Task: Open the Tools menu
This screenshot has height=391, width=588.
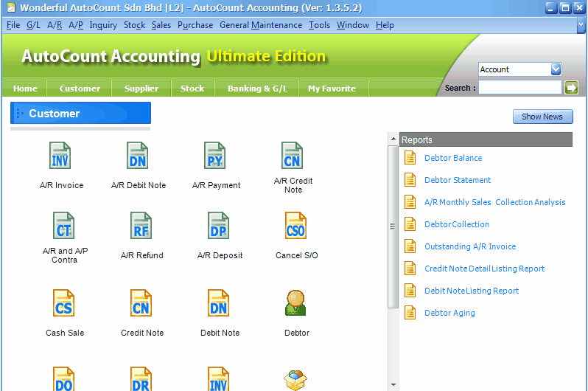Action: pos(320,25)
